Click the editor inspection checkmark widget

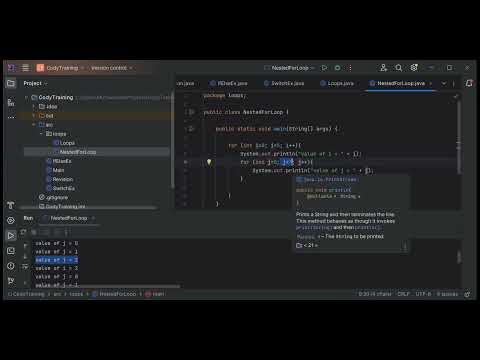(455, 96)
